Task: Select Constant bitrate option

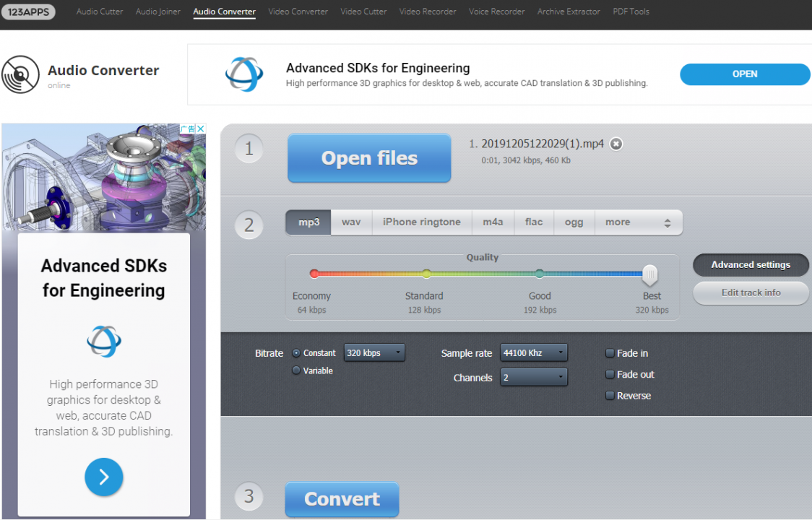Action: pyautogui.click(x=296, y=353)
